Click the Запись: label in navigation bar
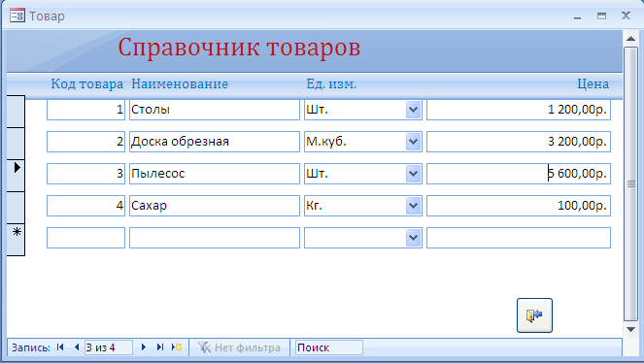 [x=31, y=347]
